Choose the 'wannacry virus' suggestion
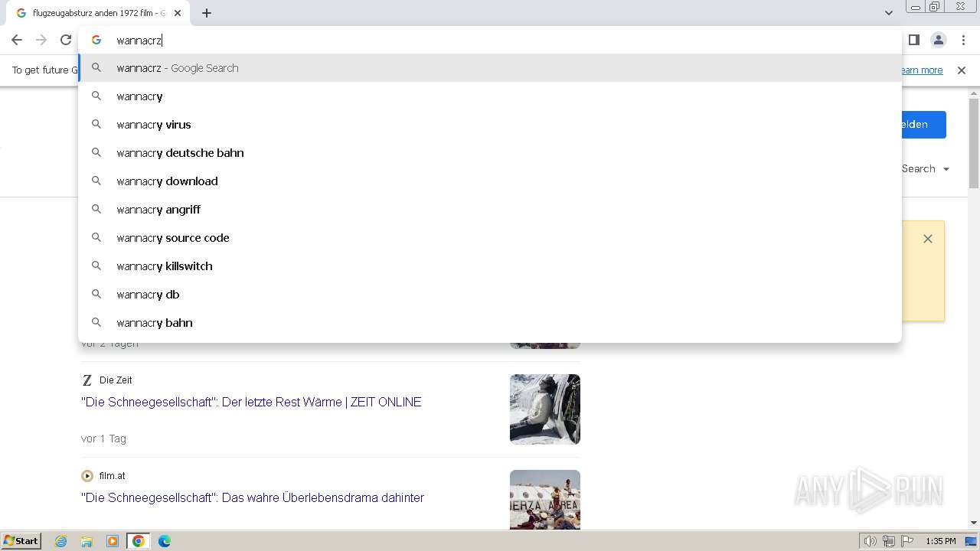 pos(490,125)
